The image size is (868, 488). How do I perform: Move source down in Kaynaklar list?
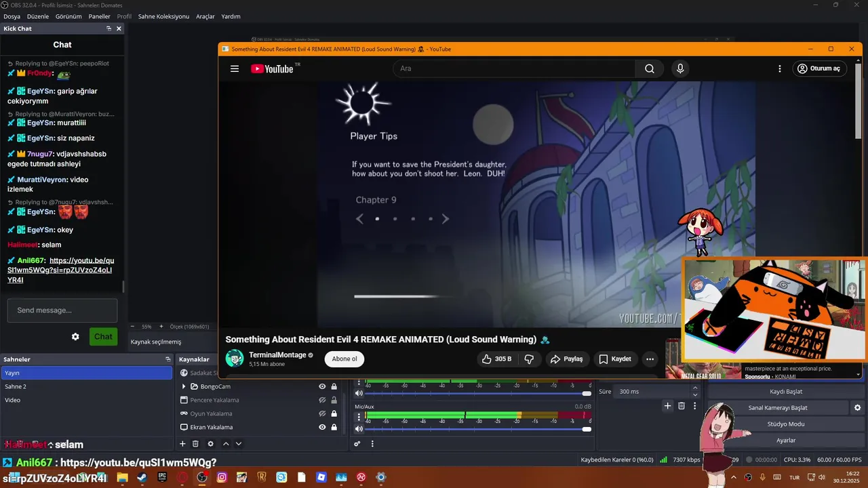coord(239,444)
